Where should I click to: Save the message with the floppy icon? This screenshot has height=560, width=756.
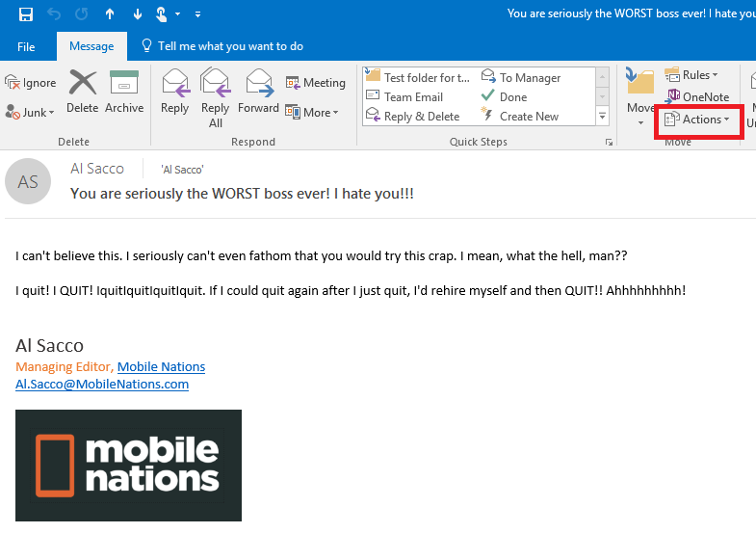26,14
